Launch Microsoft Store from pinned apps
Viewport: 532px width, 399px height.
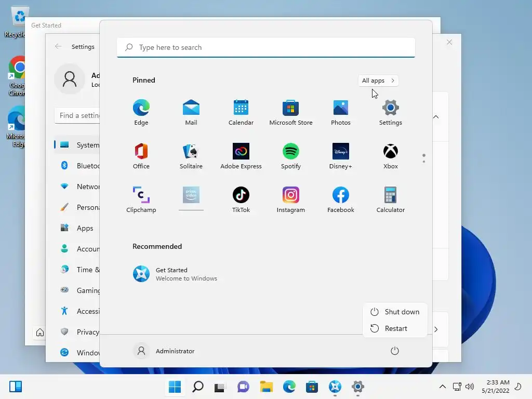tap(291, 112)
